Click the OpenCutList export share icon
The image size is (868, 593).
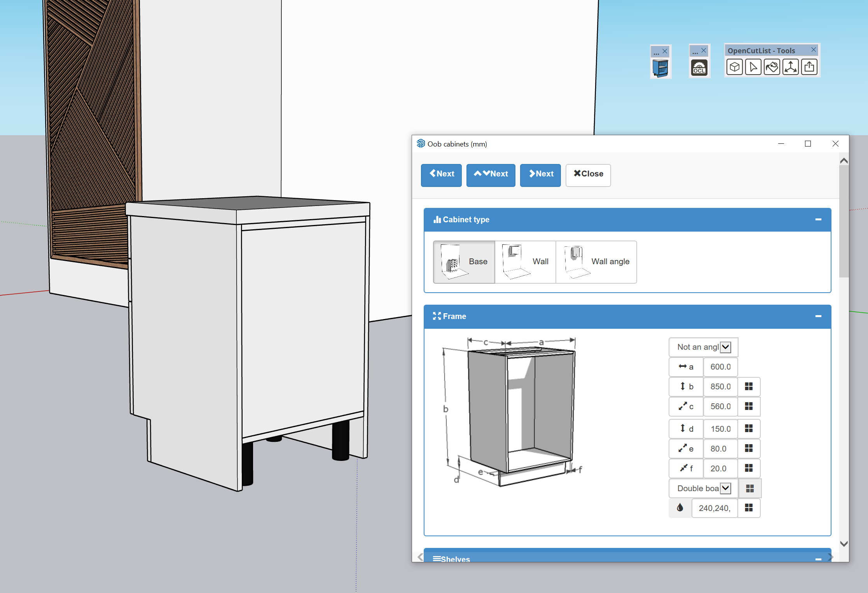pyautogui.click(x=809, y=67)
